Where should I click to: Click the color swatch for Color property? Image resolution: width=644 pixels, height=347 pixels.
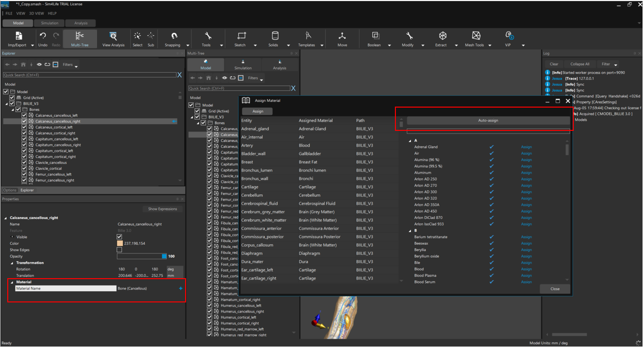click(120, 243)
